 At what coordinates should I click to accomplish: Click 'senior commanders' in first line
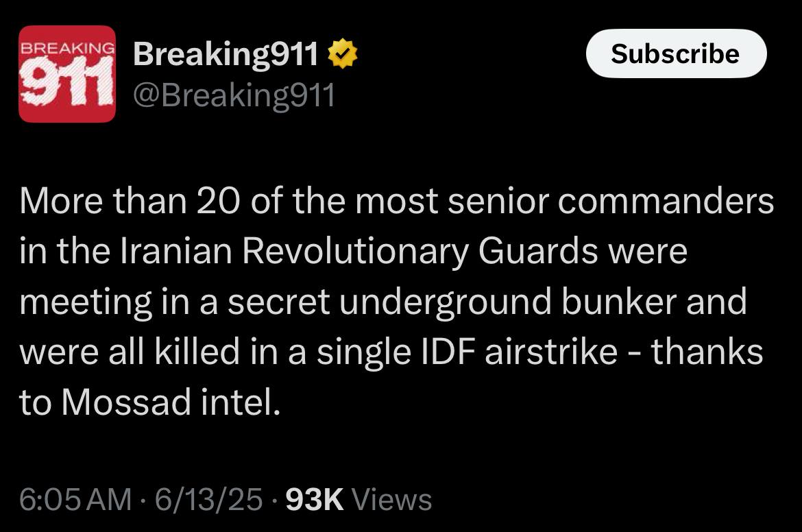tap(611, 201)
